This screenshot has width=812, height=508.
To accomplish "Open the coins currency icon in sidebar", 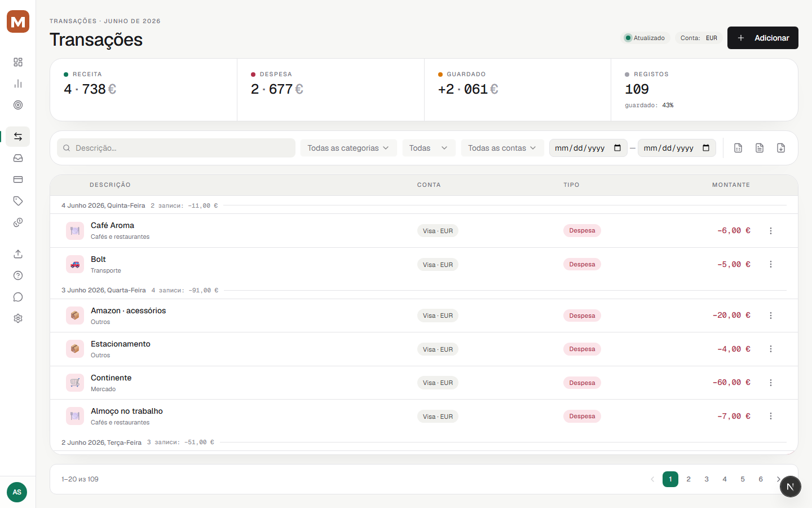I will click(18, 222).
